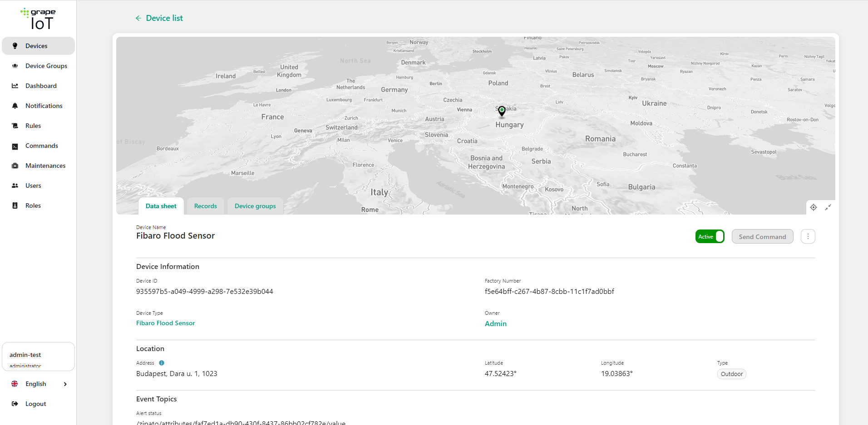Click the Maintenances icon in sidebar
Image resolution: width=868 pixels, height=425 pixels.
point(15,166)
